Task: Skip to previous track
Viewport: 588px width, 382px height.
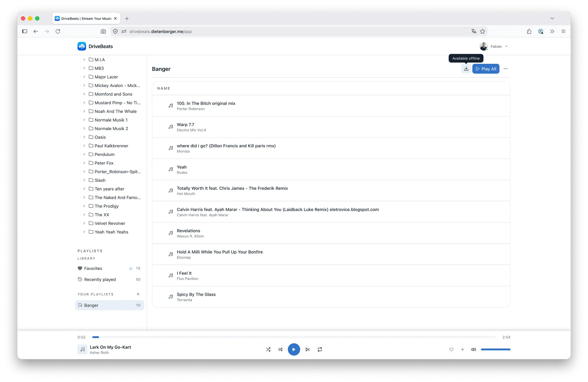Action: click(281, 349)
